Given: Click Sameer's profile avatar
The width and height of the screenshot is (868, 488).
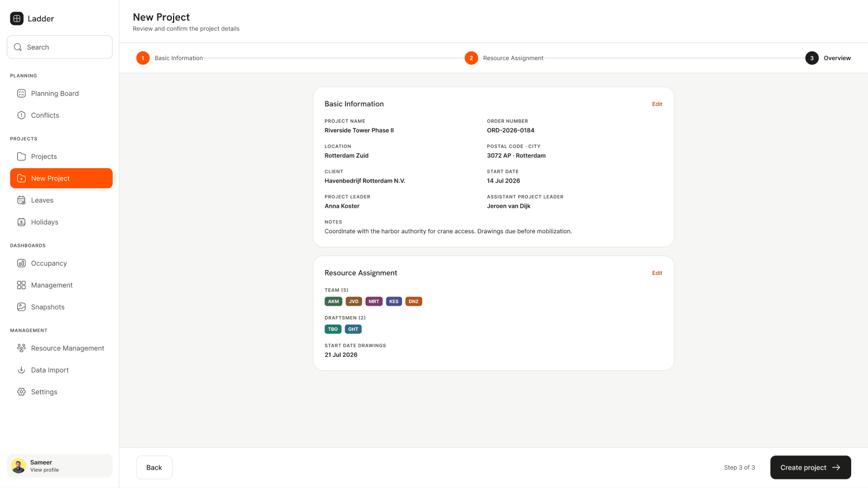Looking at the screenshot, I should pos(18,466).
